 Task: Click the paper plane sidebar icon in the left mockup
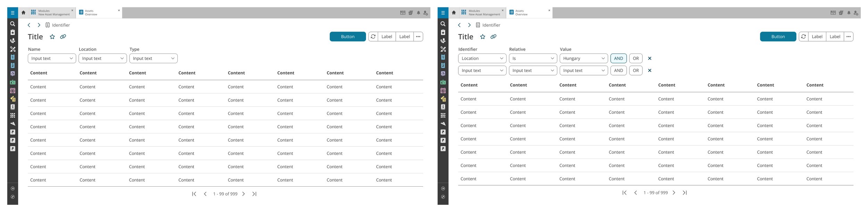[12, 124]
